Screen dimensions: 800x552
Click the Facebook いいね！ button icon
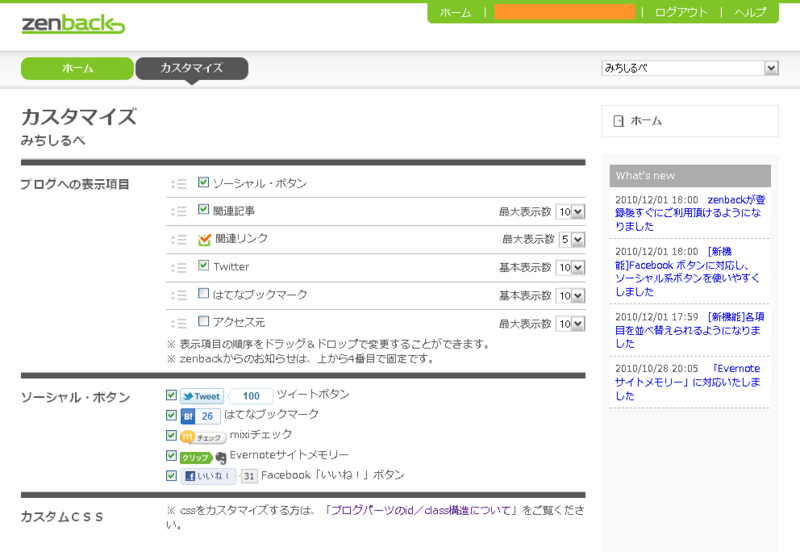[208, 476]
